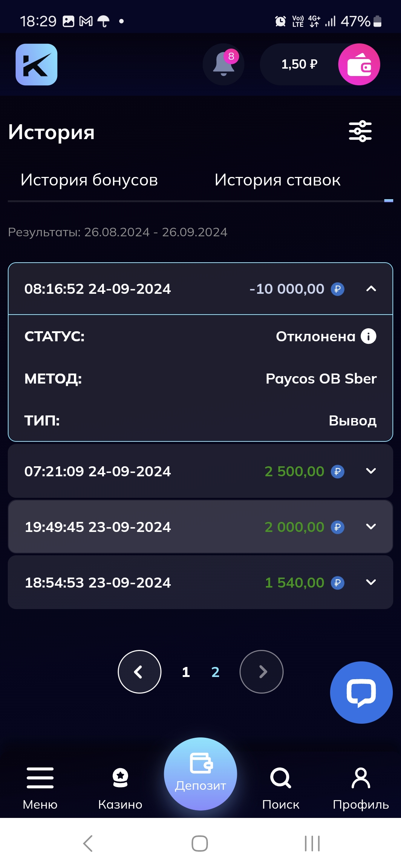Switch to История ставок tab
This screenshot has width=401, height=868.
click(x=277, y=180)
